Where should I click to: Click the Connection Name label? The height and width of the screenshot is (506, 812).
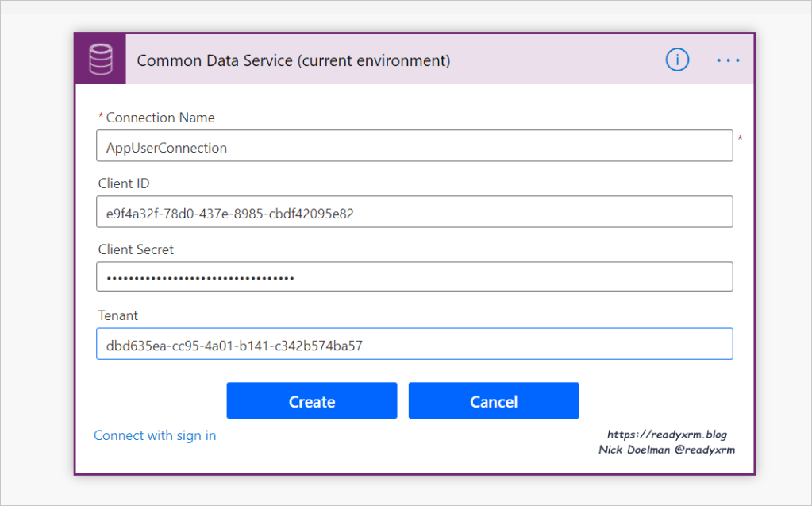[x=160, y=118]
